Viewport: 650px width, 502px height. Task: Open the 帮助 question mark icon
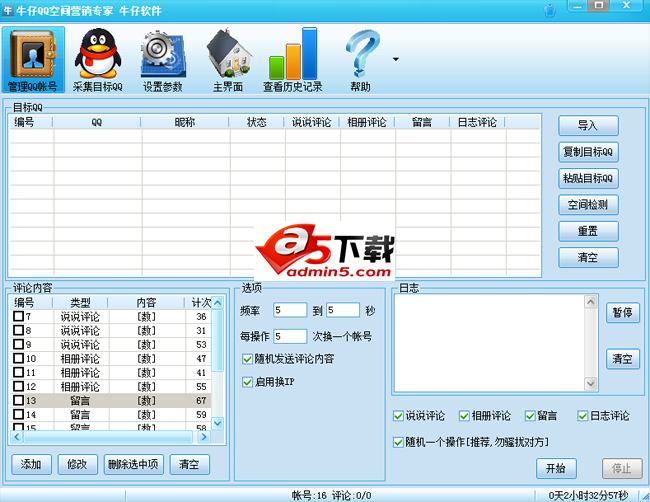click(x=361, y=60)
